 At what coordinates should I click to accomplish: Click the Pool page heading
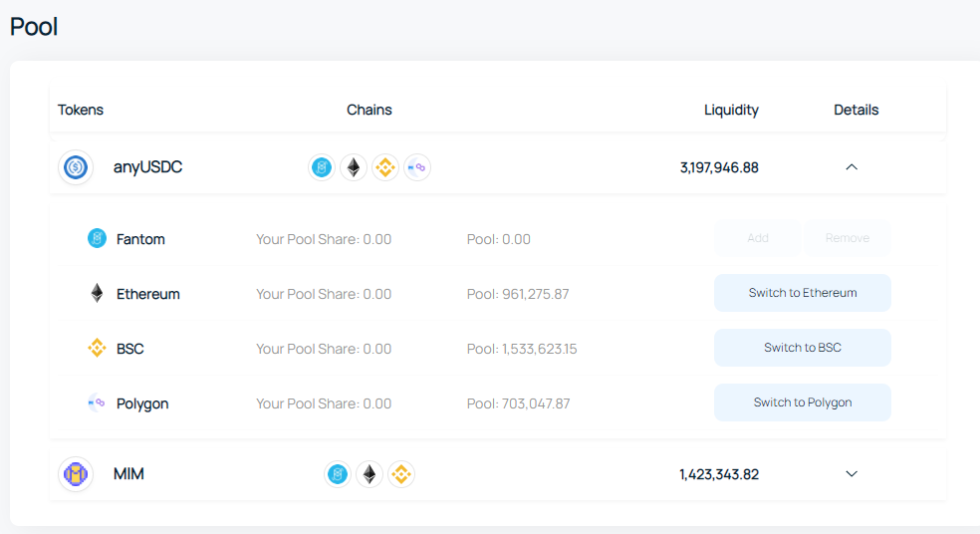(34, 26)
